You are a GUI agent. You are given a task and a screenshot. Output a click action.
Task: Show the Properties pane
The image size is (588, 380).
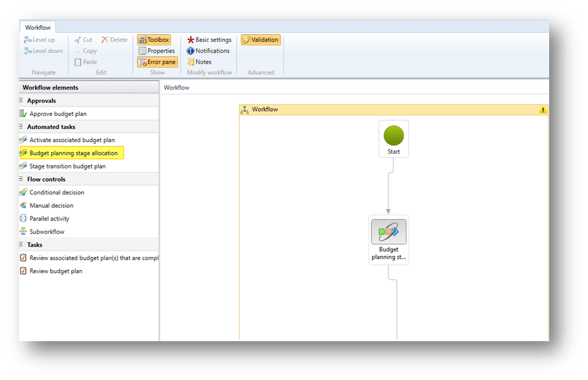tap(157, 51)
